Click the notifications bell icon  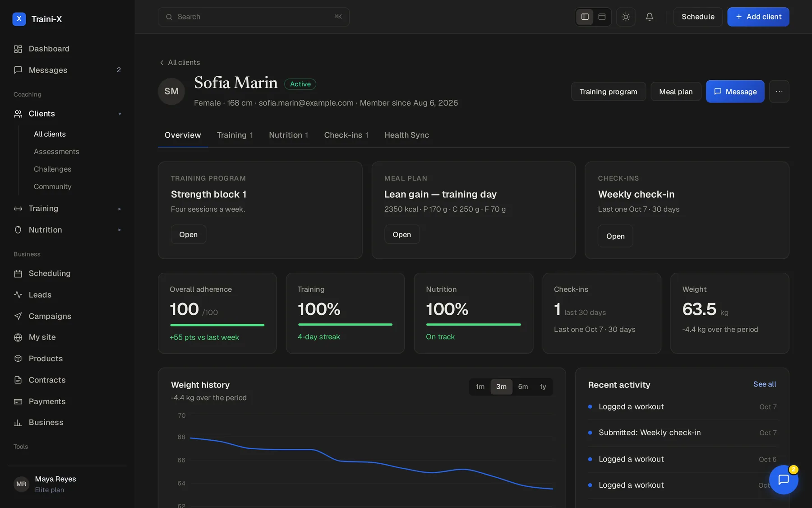click(650, 17)
